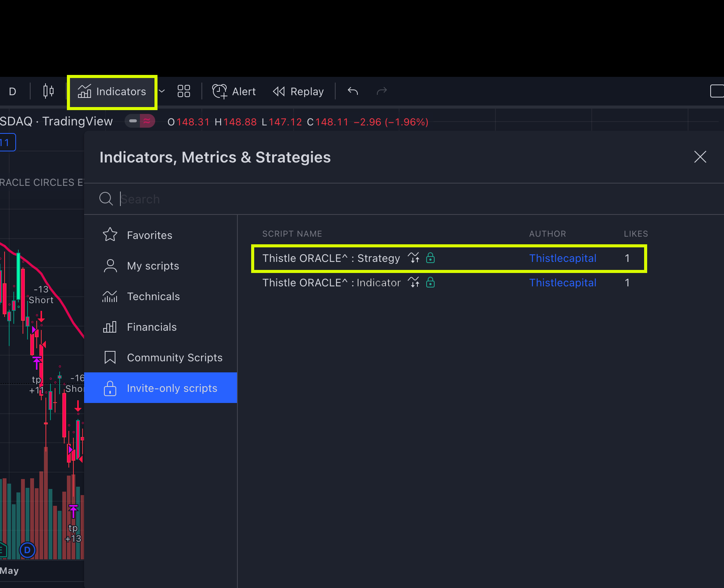Click the green lock icon on Indicator row
The width and height of the screenshot is (724, 588).
tap(430, 283)
